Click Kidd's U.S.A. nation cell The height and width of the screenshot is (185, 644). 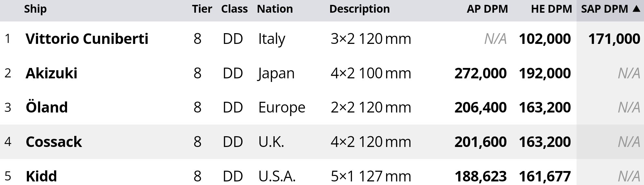coord(277,176)
